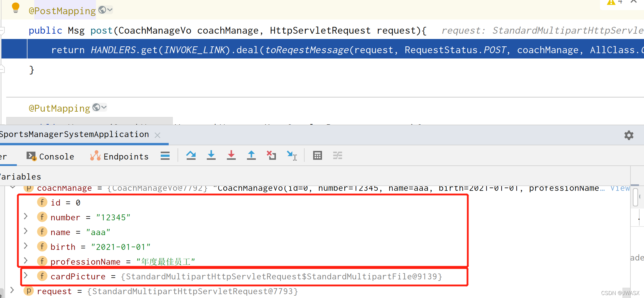Open the PostMapping globe URL icon
Viewport: 644px width, 298px height.
pyautogui.click(x=102, y=10)
